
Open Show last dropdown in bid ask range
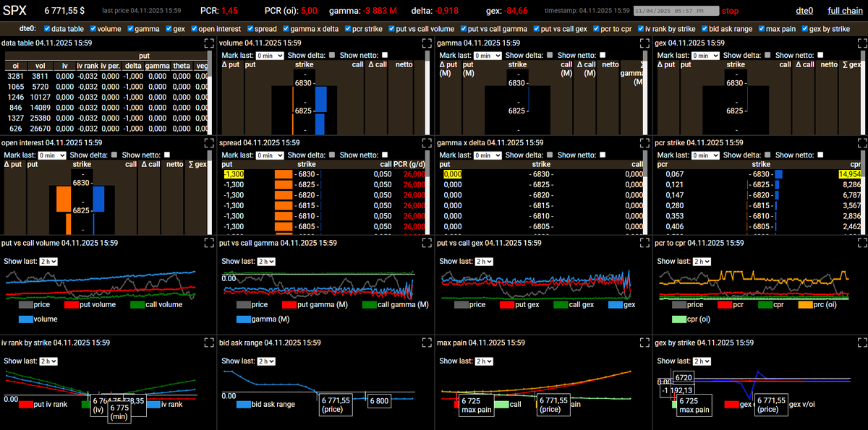pyautogui.click(x=265, y=361)
